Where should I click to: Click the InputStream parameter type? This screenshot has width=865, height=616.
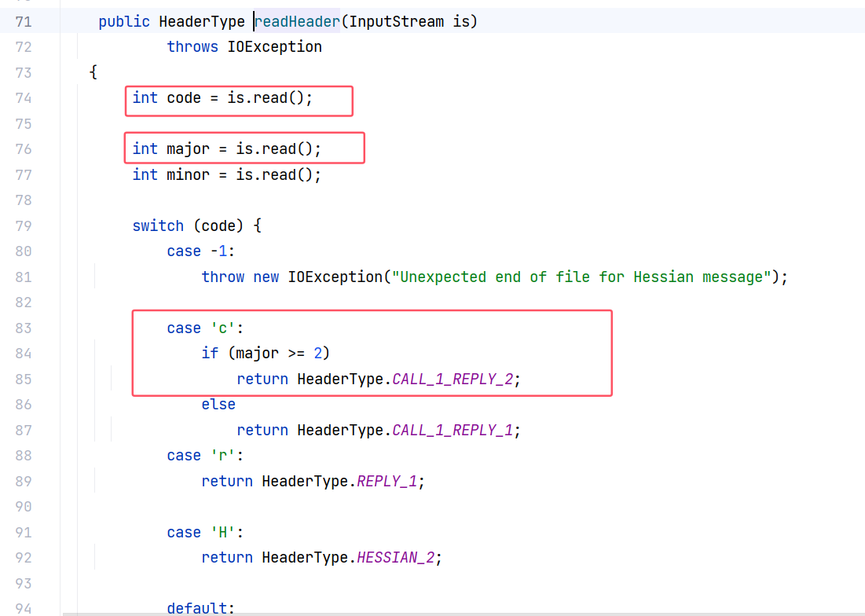click(397, 22)
